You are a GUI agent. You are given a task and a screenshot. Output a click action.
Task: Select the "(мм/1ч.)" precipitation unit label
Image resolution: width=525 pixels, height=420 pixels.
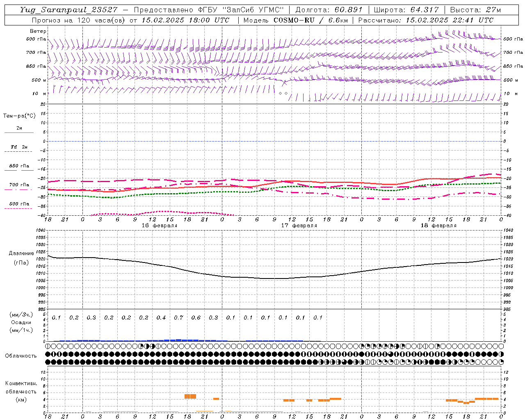tap(21, 330)
